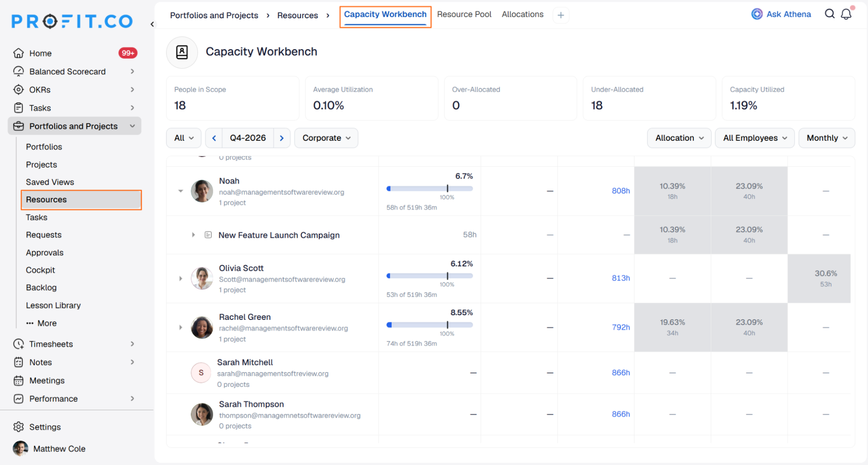The width and height of the screenshot is (868, 465).
Task: Click the Home icon in sidebar
Action: pyautogui.click(x=18, y=53)
